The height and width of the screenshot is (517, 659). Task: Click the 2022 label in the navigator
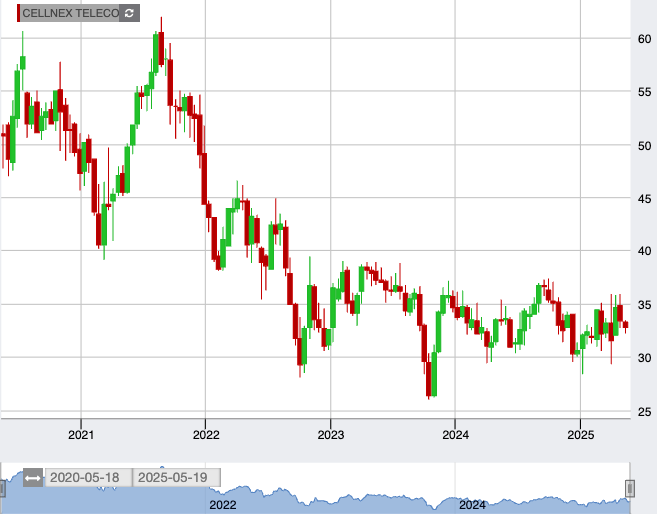click(223, 506)
